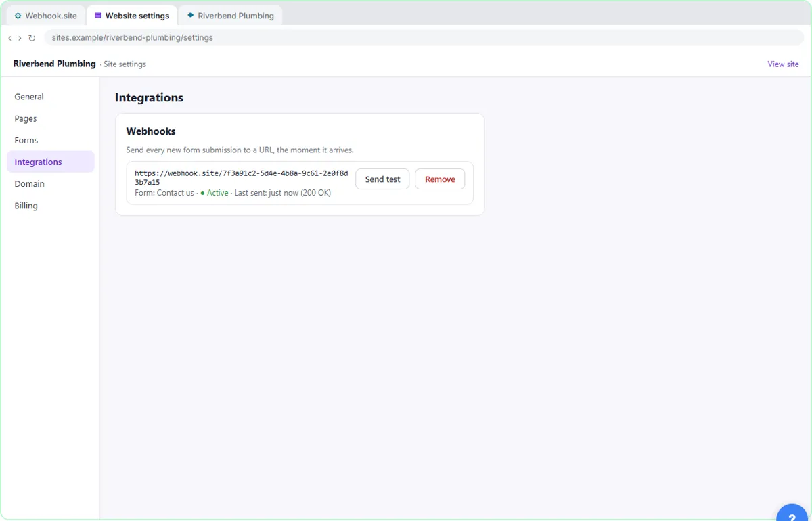
Task: Open the Riverbend Plumbing browser tab
Action: click(x=230, y=16)
